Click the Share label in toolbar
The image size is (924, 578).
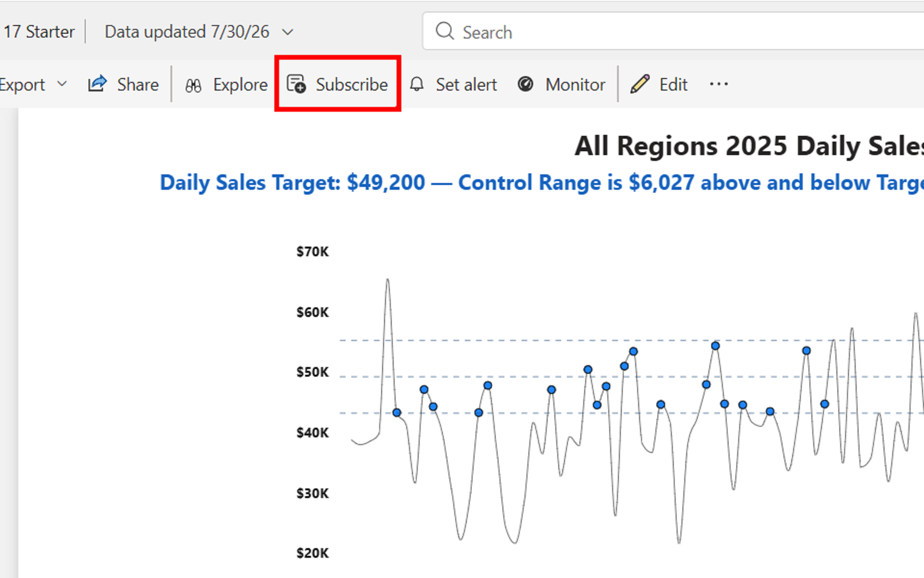tap(138, 84)
